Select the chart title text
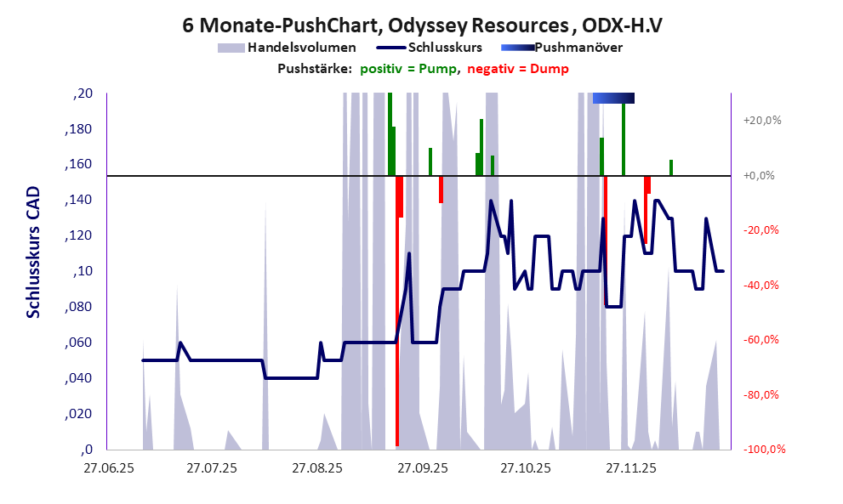Image resolution: width=843 pixels, height=504 pixels. (x=422, y=25)
